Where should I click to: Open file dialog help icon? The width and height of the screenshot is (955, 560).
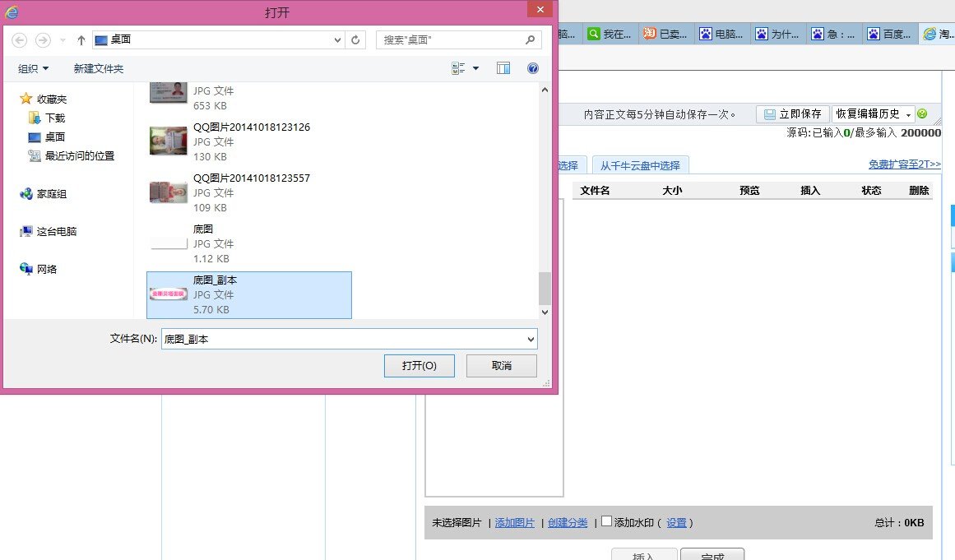[532, 68]
